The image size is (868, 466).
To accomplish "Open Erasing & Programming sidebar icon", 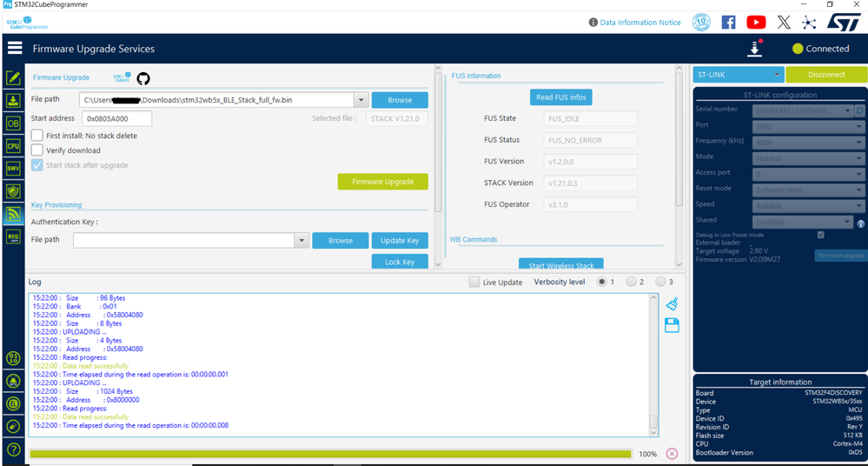I will point(13,101).
